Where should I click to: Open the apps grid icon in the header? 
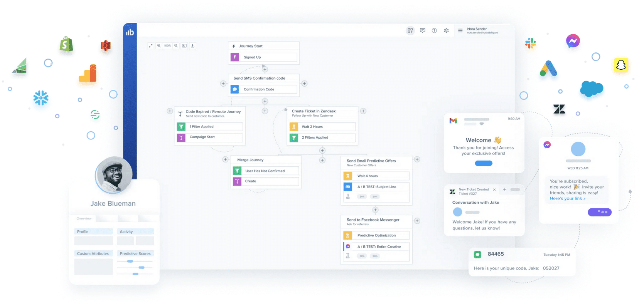[410, 30]
